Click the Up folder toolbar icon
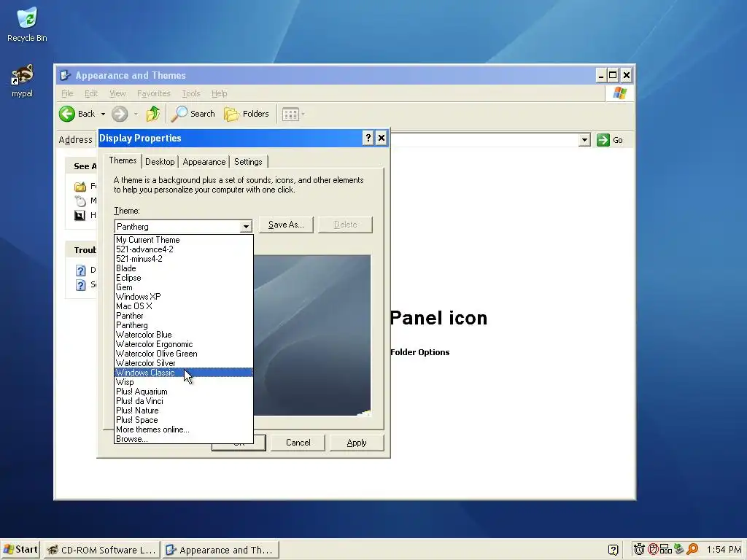 point(153,114)
